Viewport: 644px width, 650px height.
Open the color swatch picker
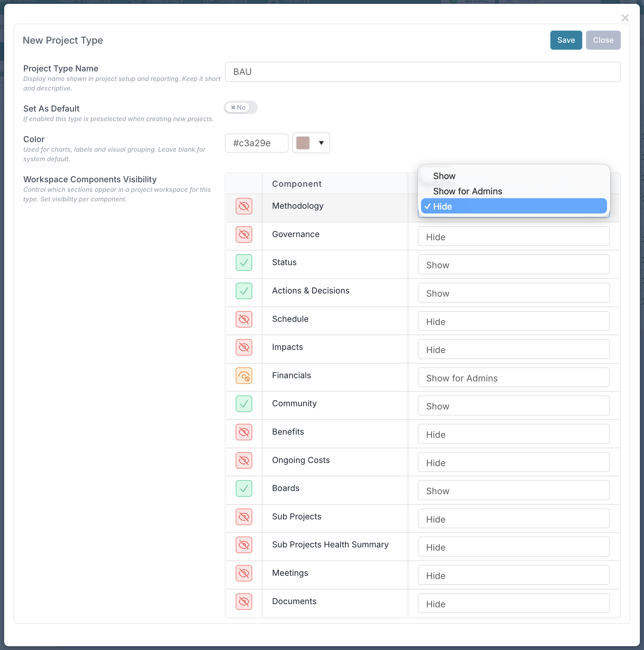311,143
